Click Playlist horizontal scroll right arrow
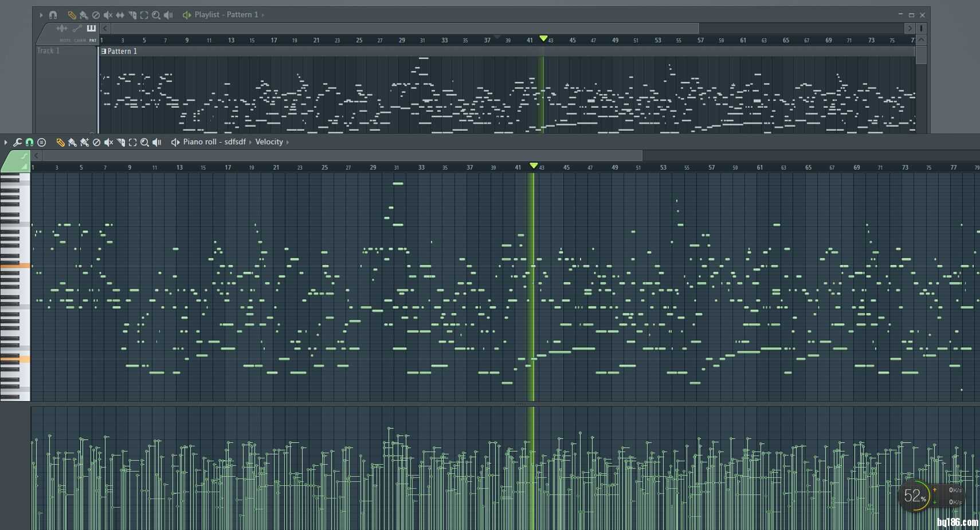The width and height of the screenshot is (980, 530). (x=910, y=28)
